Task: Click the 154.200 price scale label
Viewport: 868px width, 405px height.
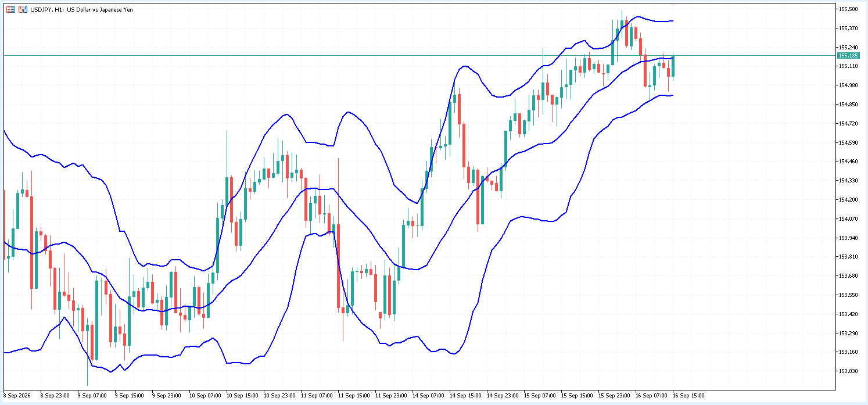Action: (x=848, y=200)
